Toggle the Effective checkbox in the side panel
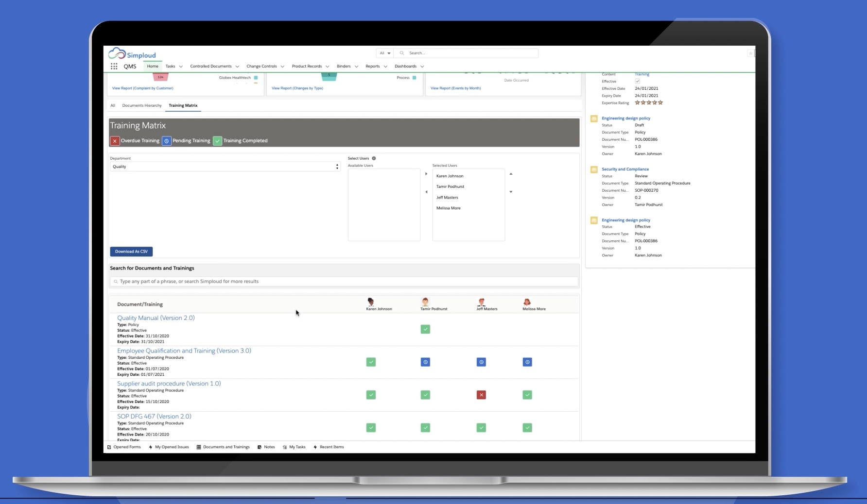867x504 pixels. coord(637,82)
